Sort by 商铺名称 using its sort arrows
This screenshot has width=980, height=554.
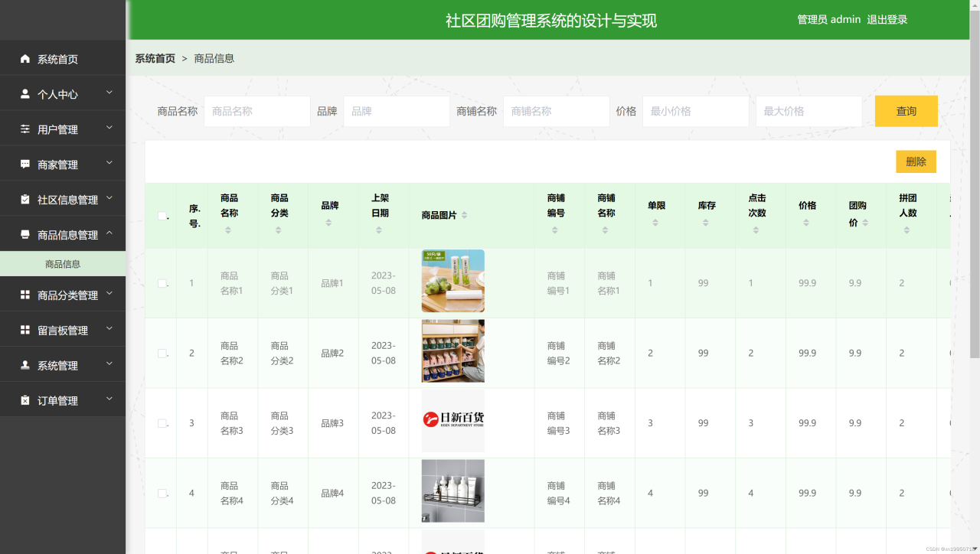(605, 230)
